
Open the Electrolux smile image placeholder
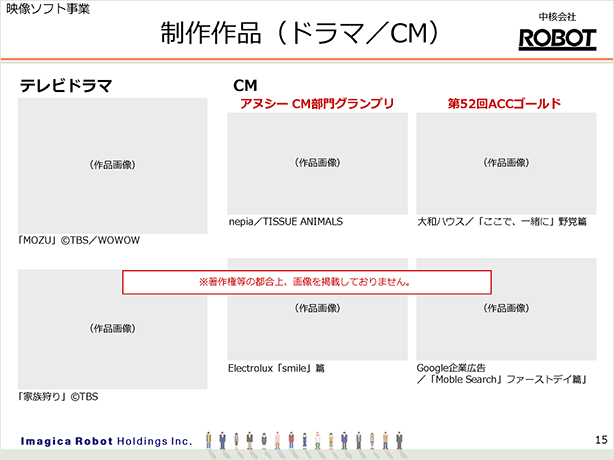pyautogui.click(x=318, y=309)
